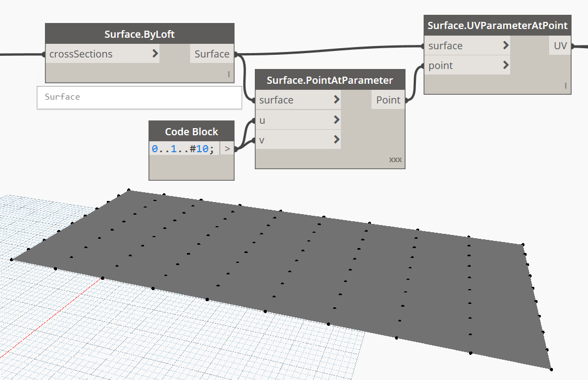Screen dimensions: 588x380
Task: Click the u input port chevron
Action: click(336, 120)
